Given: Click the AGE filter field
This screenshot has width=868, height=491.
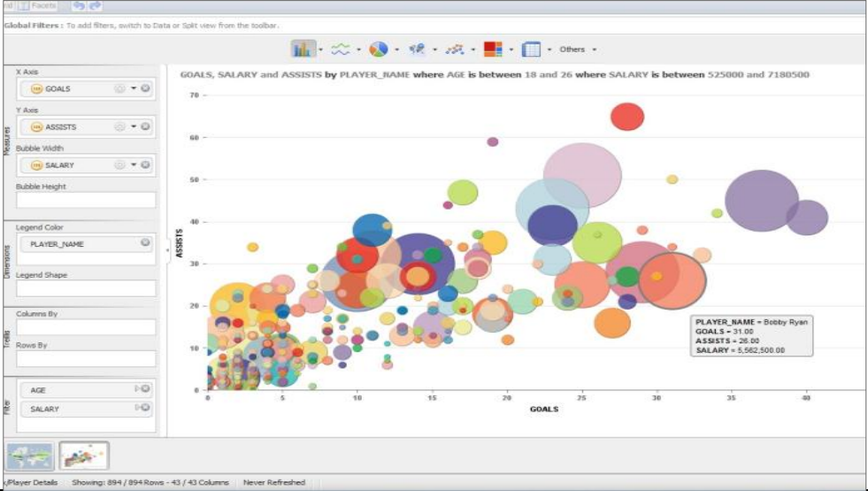Looking at the screenshot, I should 80,389.
